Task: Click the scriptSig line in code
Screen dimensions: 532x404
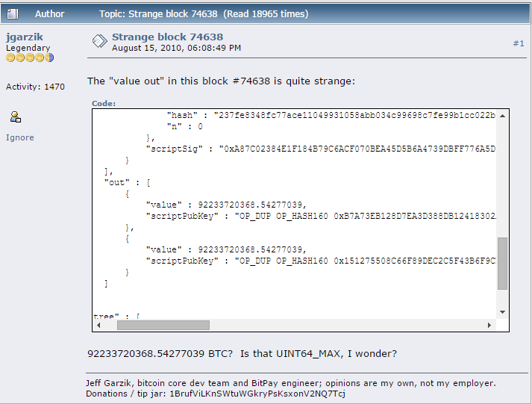Action: point(321,149)
